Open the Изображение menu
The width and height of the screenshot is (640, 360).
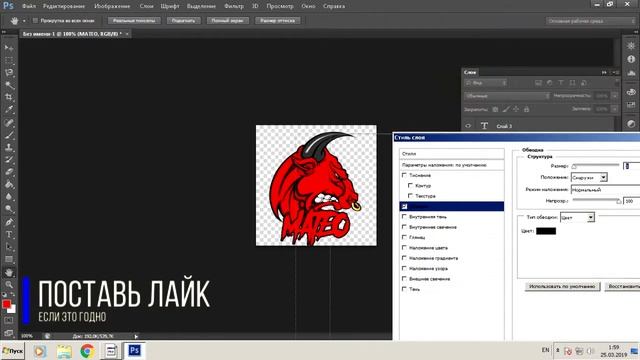pos(112,6)
